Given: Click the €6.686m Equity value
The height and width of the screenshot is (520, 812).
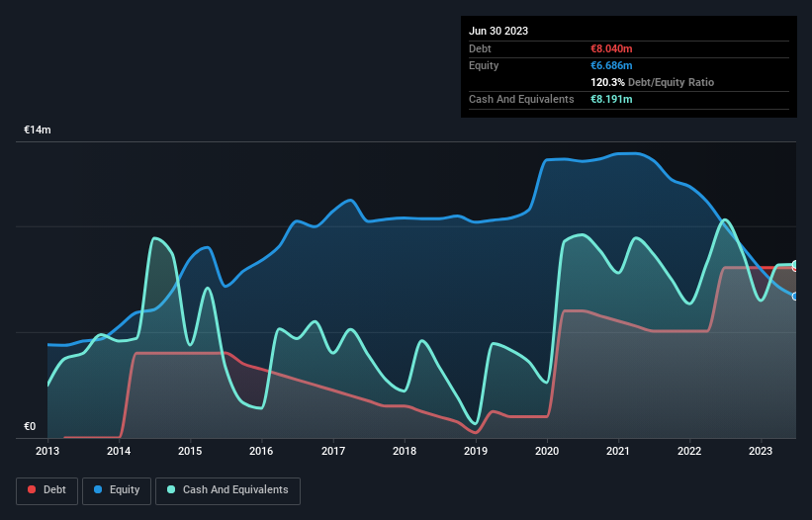Looking at the screenshot, I should point(611,65).
